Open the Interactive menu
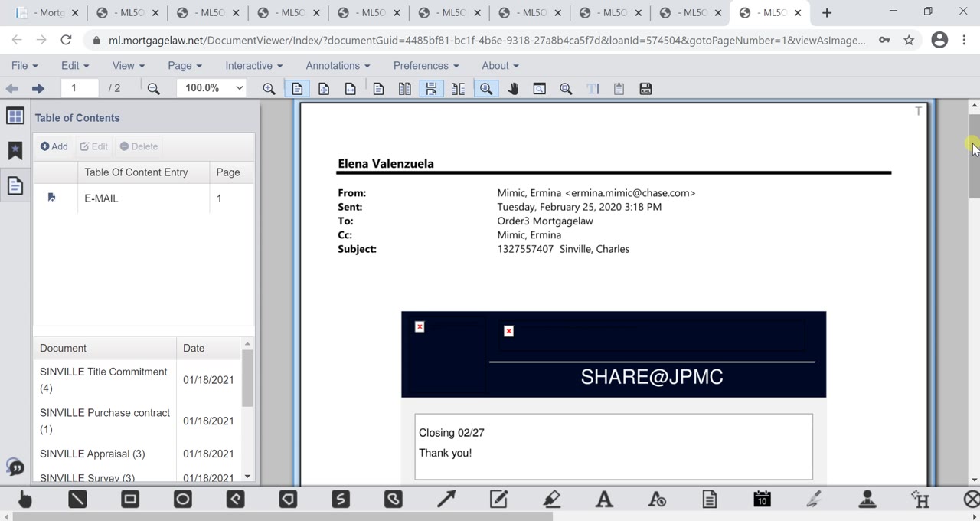 click(253, 66)
